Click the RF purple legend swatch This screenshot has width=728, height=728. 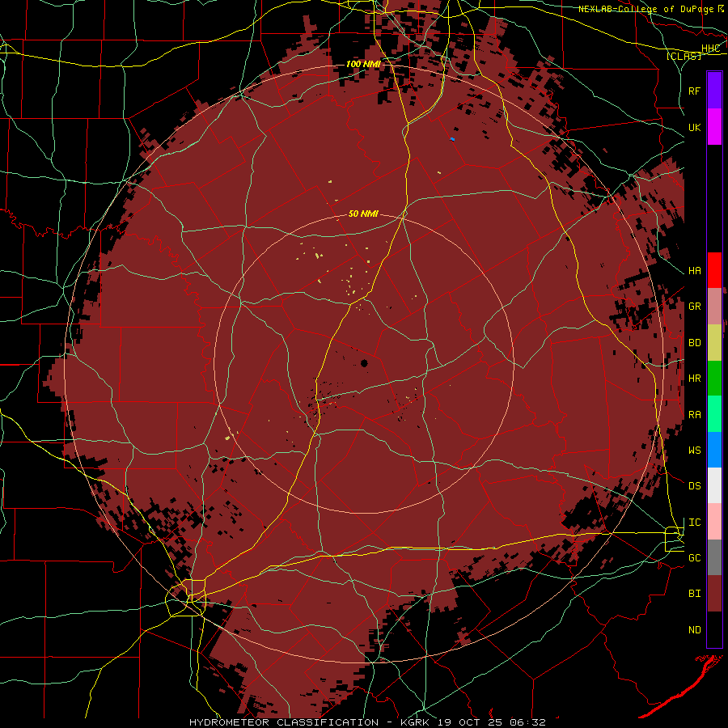tap(714, 91)
